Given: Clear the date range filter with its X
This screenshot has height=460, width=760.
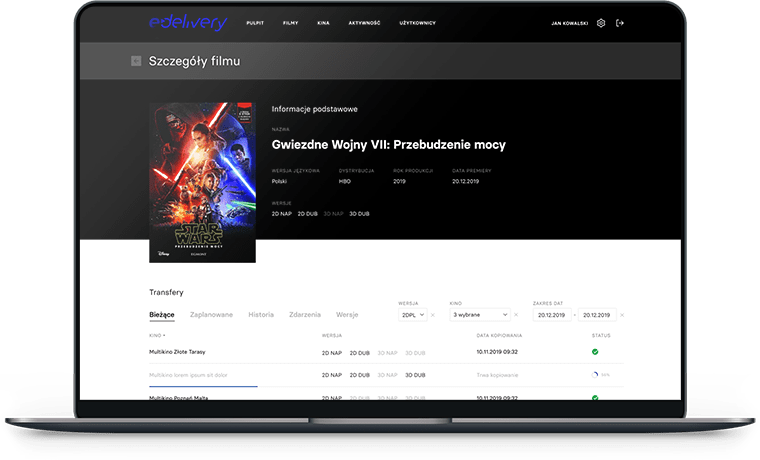Looking at the screenshot, I should 622,315.
